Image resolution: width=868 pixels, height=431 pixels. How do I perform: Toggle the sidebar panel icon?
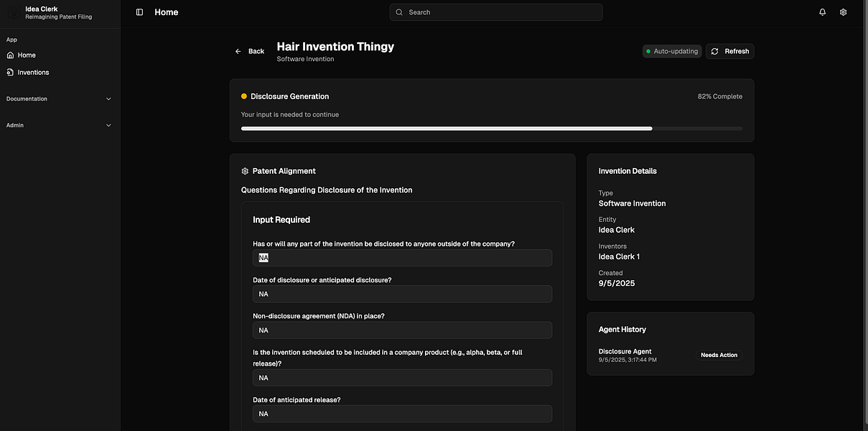(x=139, y=12)
